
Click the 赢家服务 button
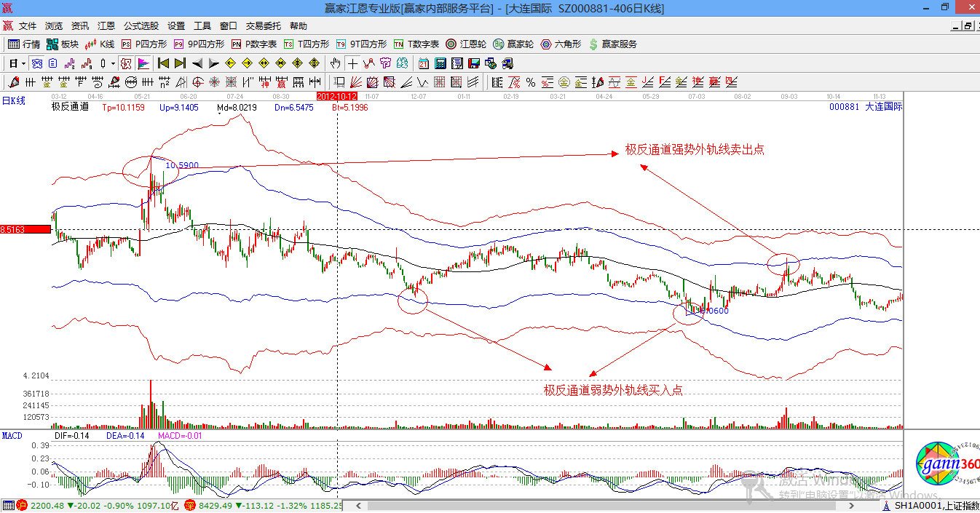coord(612,44)
